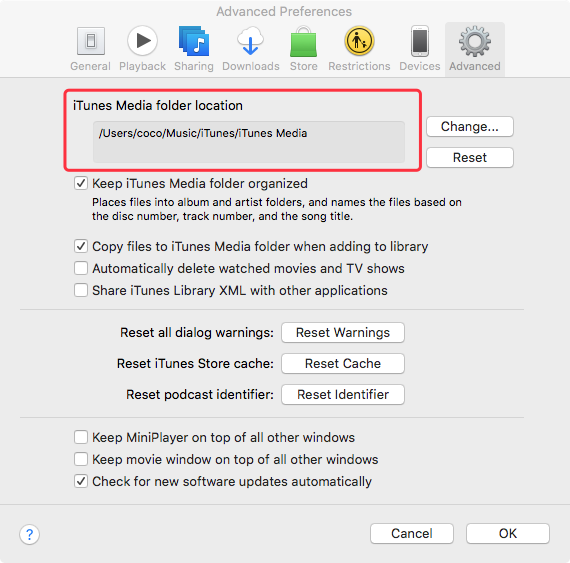This screenshot has height=563, width=570.
Task: Enable Share iTunes Library XML with applications
Action: [x=81, y=290]
